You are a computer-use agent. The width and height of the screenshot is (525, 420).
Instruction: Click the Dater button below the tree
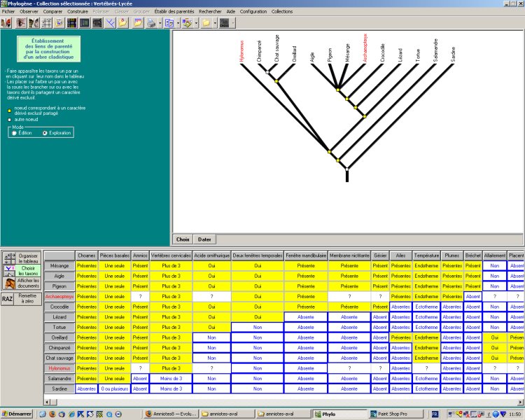click(204, 239)
